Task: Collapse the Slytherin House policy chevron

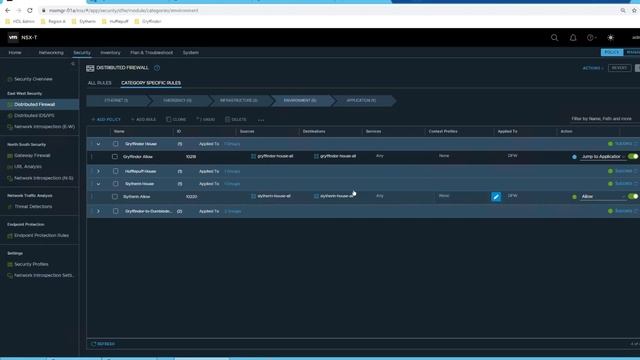Action: (x=98, y=184)
